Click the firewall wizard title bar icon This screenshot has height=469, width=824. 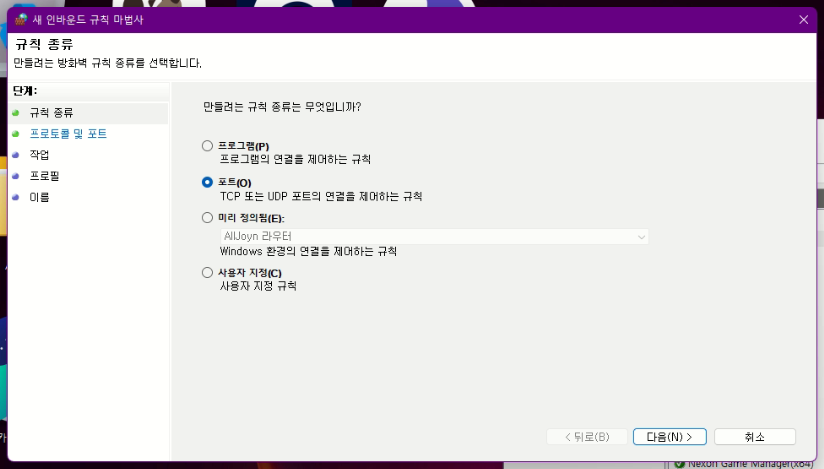click(21, 19)
